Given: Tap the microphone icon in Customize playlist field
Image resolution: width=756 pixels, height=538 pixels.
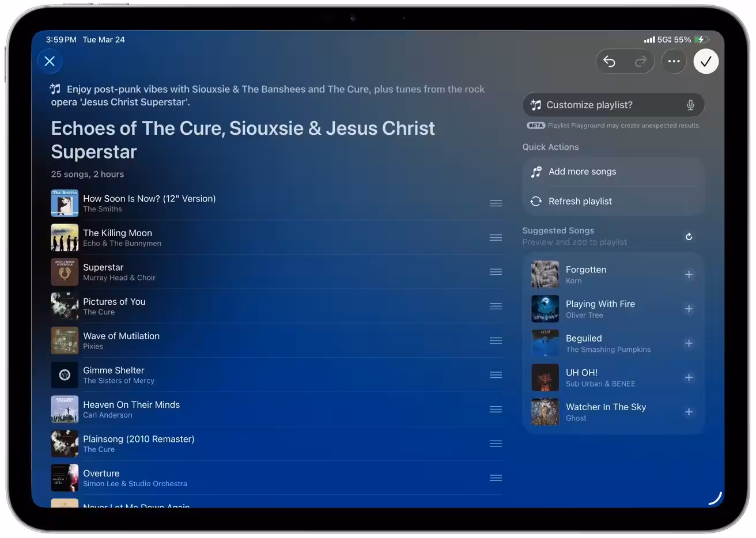Looking at the screenshot, I should 690,105.
